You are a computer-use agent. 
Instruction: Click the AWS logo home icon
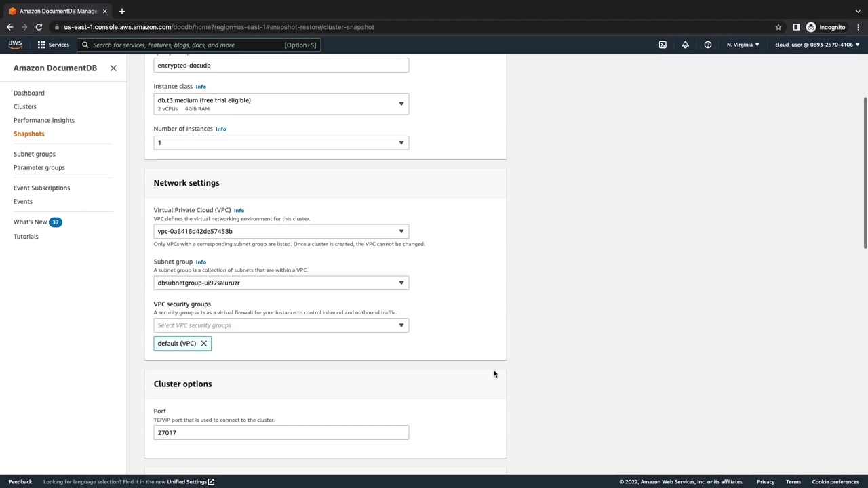coord(15,45)
